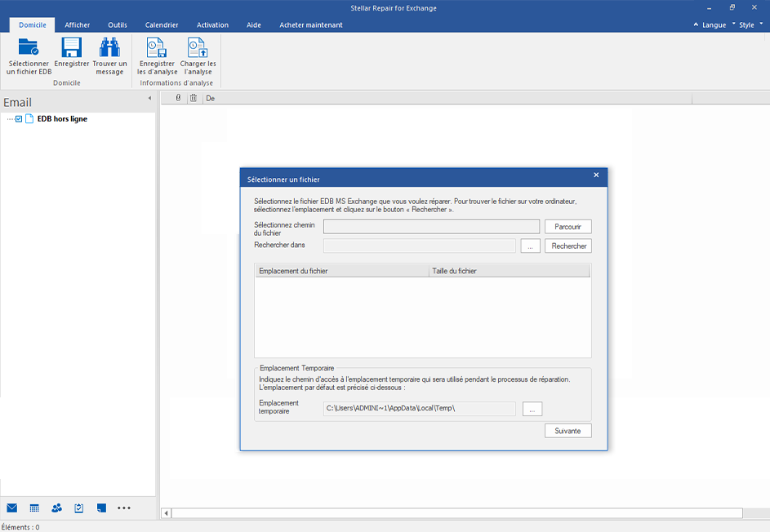Viewport: 770px width, 532px height.
Task: Click the Sélectionnez chemin du fichier field
Action: [x=431, y=227]
